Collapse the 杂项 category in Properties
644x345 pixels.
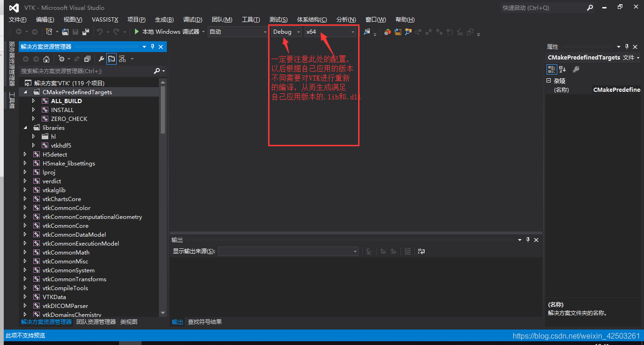click(x=549, y=81)
